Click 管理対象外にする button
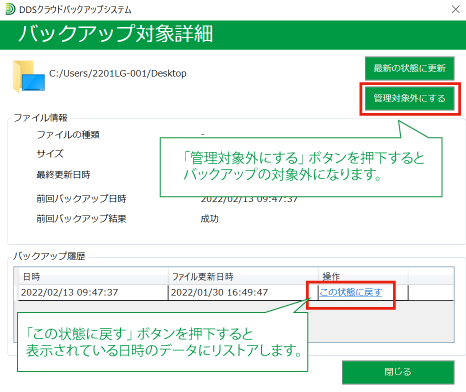The width and height of the screenshot is (466, 392). 409,98
